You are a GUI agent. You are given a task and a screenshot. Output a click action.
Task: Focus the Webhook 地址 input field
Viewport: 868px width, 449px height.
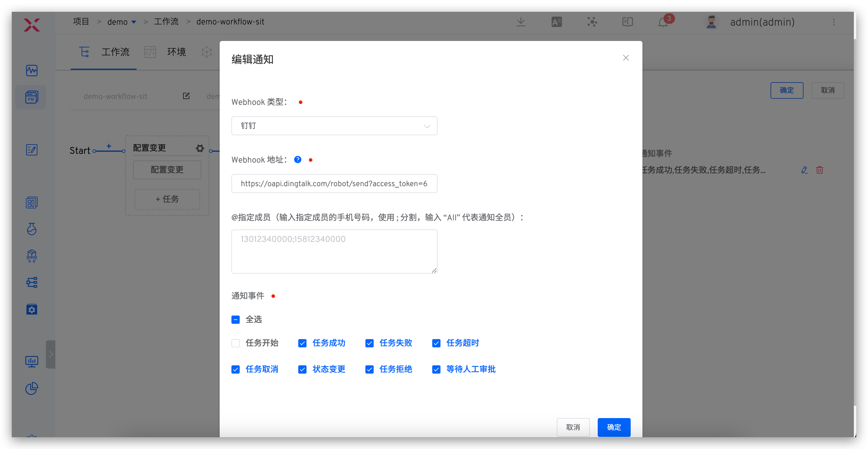click(x=334, y=183)
